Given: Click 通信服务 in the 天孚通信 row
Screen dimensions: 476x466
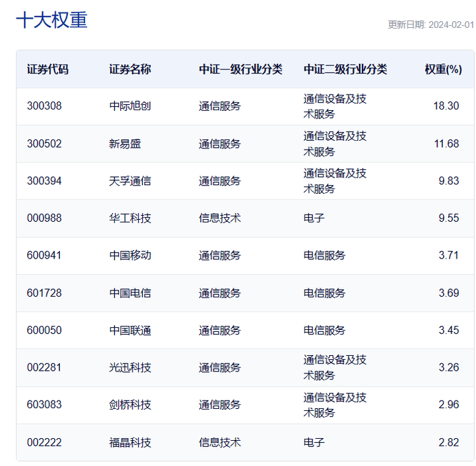Looking at the screenshot, I should click(x=220, y=181).
